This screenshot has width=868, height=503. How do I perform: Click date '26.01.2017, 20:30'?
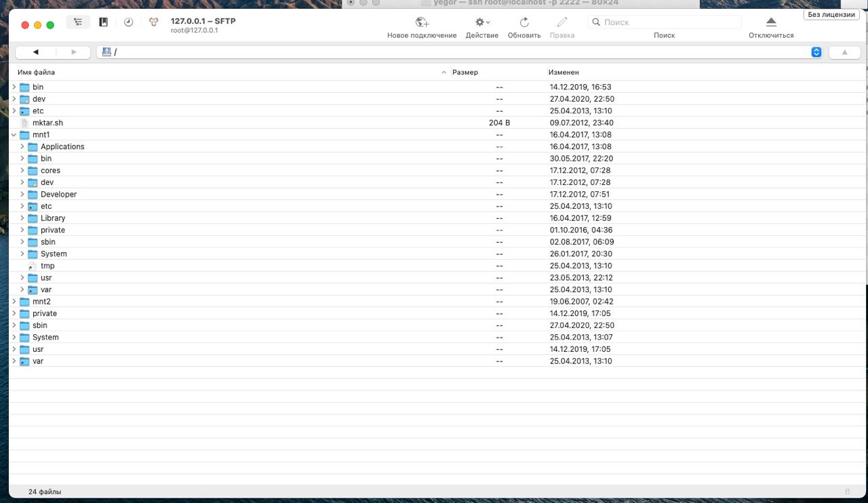(x=581, y=254)
